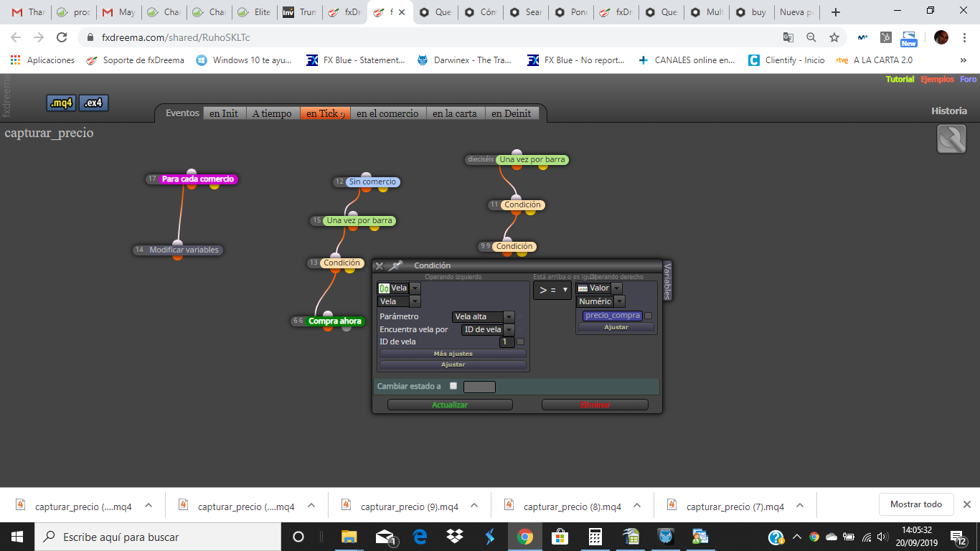The width and height of the screenshot is (980, 551).
Task: Click the Google Translate icon in the address bar
Action: pos(788,37)
